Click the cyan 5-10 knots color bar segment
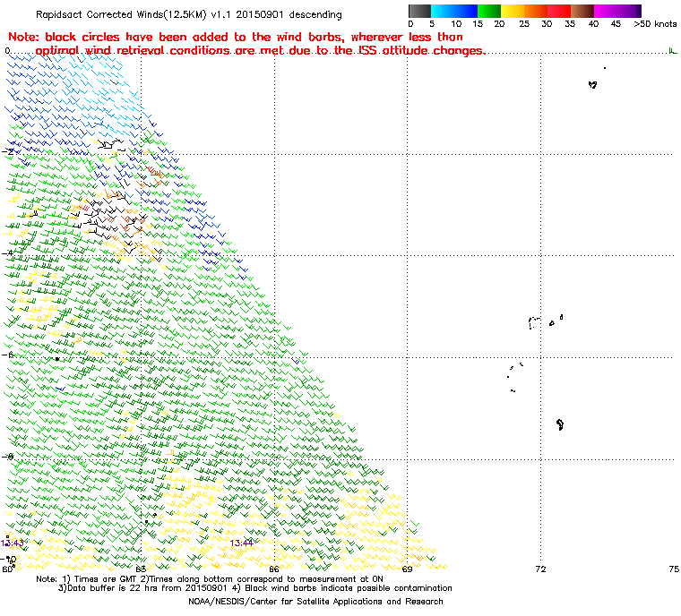The image size is (681, 616). tap(443, 11)
